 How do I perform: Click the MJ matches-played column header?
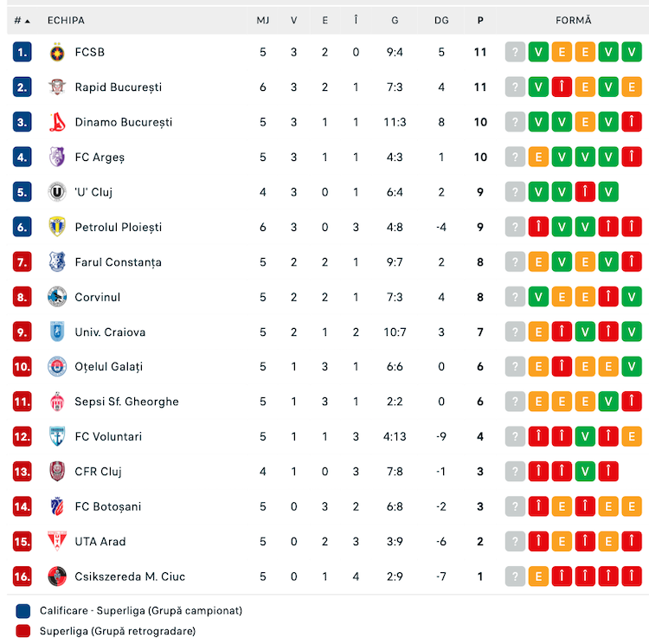click(263, 20)
